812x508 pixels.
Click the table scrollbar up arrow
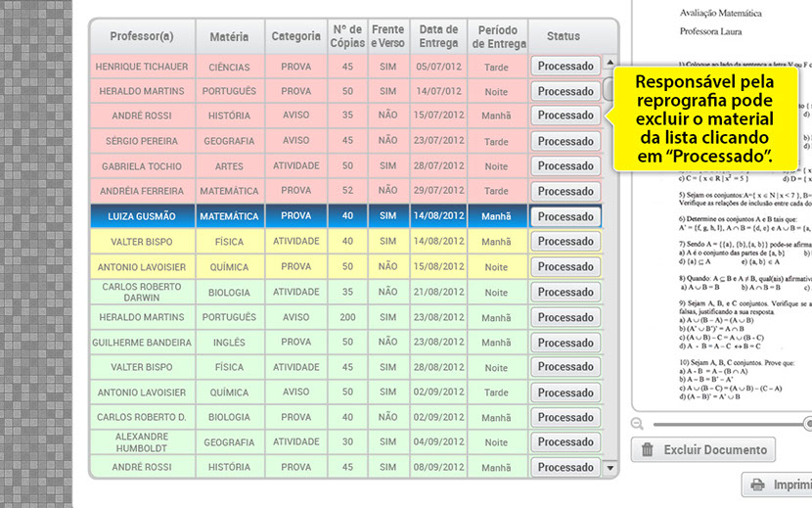[611, 62]
